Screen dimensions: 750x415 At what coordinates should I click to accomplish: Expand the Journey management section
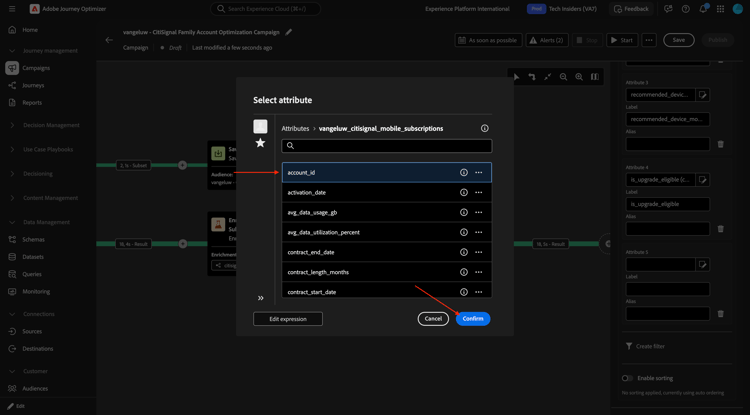pos(13,51)
